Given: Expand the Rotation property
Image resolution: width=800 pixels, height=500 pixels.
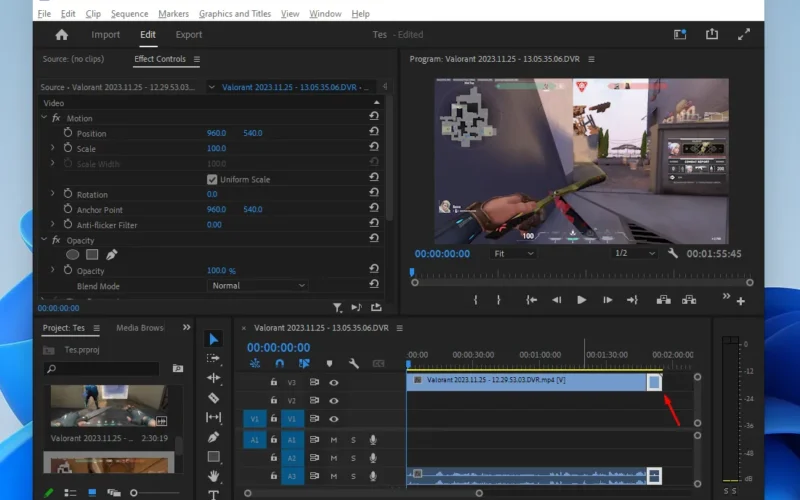Looking at the screenshot, I should (x=53, y=194).
